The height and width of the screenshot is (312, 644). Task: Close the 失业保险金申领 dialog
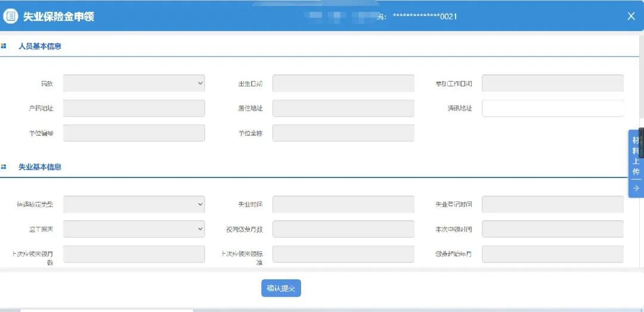coord(631,16)
